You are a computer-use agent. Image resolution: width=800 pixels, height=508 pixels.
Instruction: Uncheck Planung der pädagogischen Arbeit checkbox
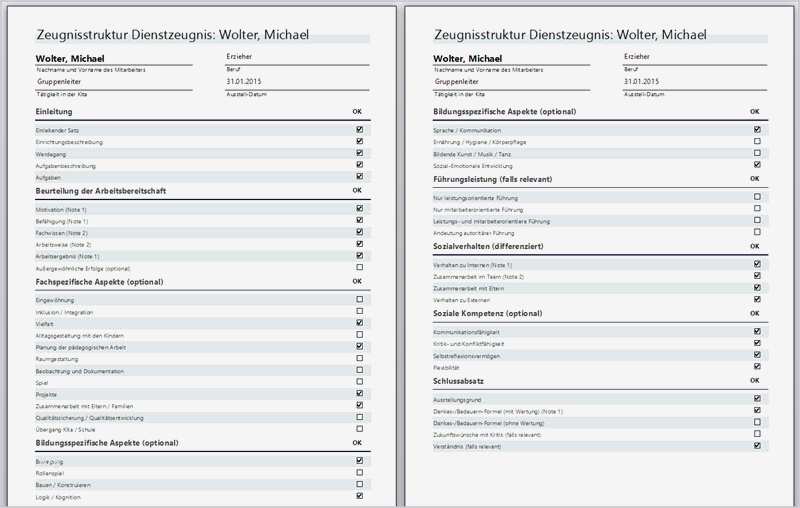(x=360, y=346)
